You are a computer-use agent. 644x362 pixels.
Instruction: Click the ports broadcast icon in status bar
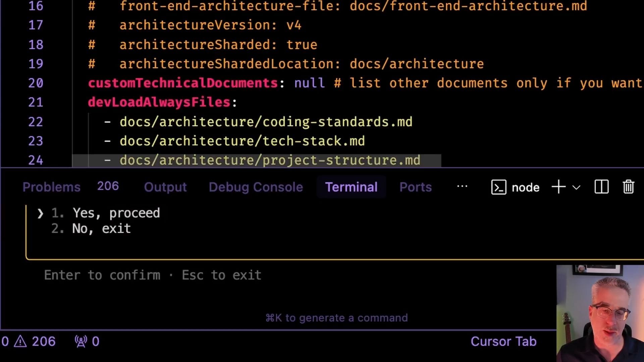point(81,342)
